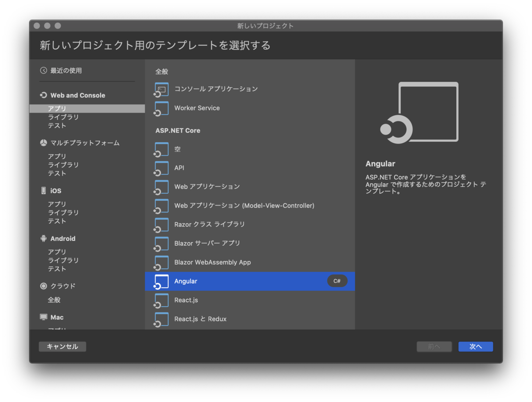
Task: Open the C# language selector on Angular
Action: pyautogui.click(x=337, y=281)
